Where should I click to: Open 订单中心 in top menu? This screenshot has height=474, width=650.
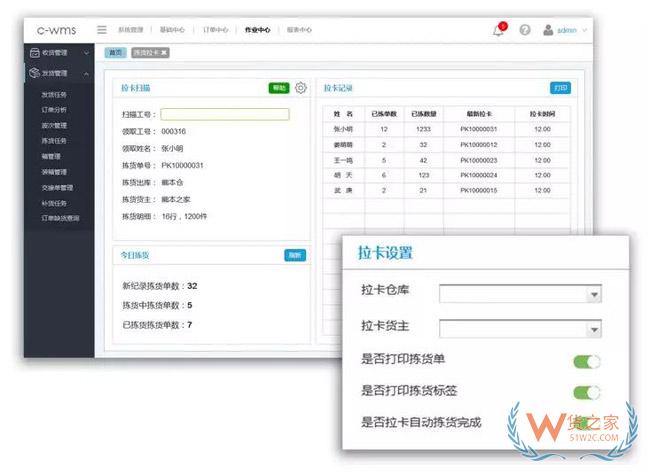point(216,30)
